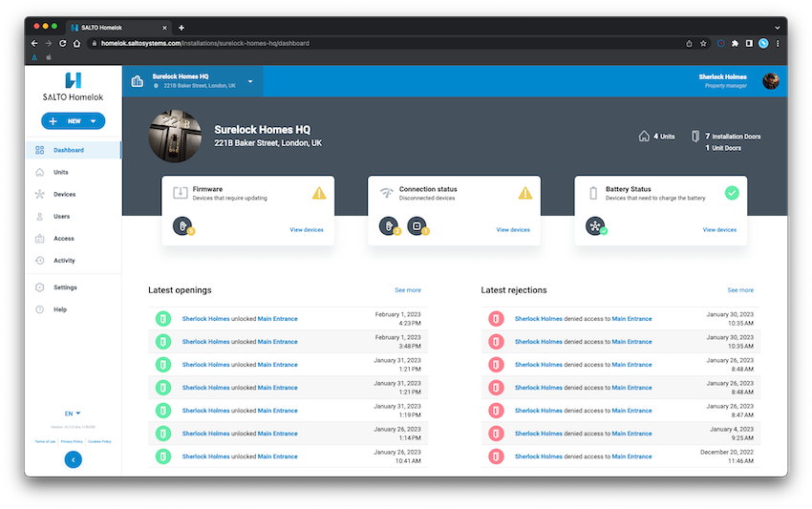Image resolution: width=812 pixels, height=509 pixels.
Task: Click the browser back arrow
Action: click(x=34, y=44)
